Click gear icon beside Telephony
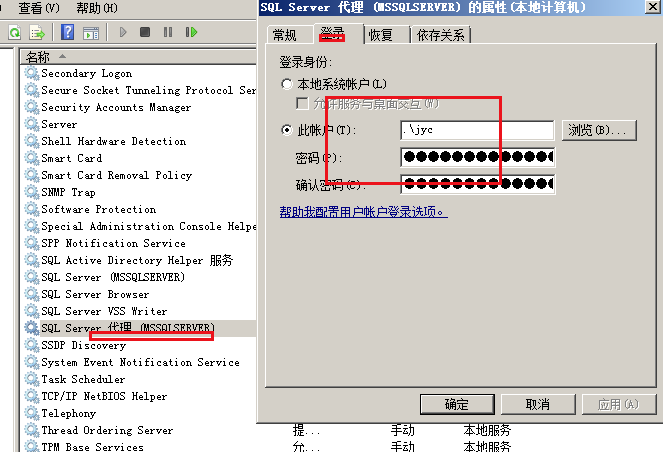 coord(32,413)
